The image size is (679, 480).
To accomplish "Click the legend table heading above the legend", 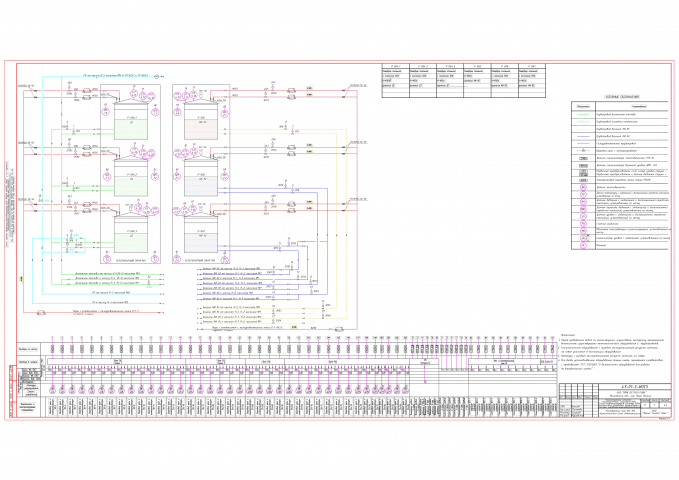I will coord(622,97).
